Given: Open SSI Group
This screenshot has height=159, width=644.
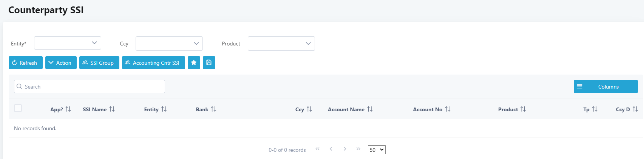Looking at the screenshot, I should tap(99, 63).
